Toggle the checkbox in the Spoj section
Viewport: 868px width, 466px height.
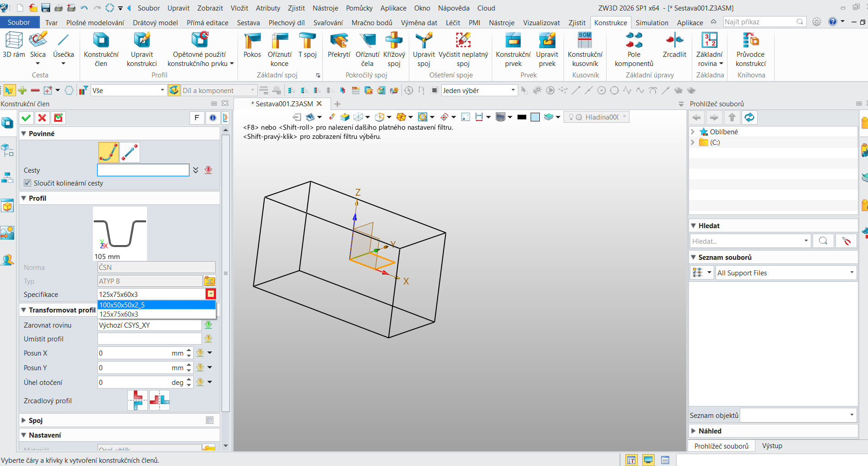[210, 420]
